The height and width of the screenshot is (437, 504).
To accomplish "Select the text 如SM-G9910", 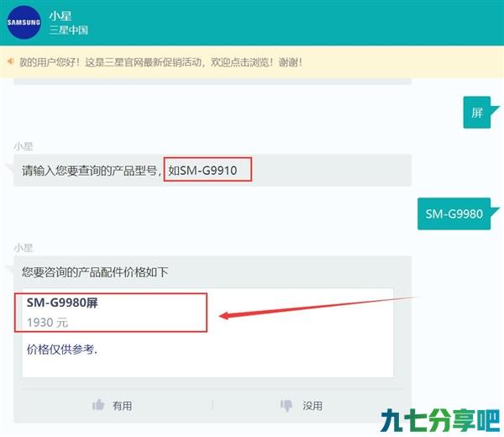I will 202,170.
